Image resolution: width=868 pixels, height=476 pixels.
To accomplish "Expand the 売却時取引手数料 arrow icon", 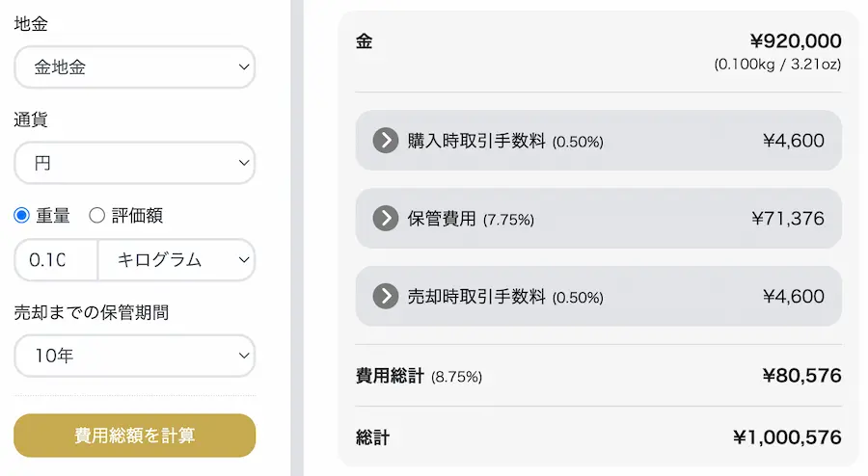I will (385, 297).
